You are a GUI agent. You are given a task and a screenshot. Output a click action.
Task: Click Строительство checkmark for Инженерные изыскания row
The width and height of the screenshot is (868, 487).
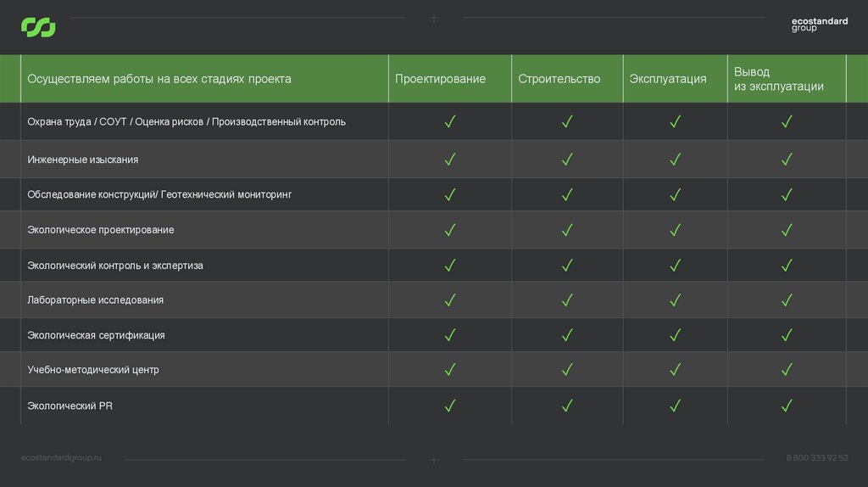click(x=567, y=160)
